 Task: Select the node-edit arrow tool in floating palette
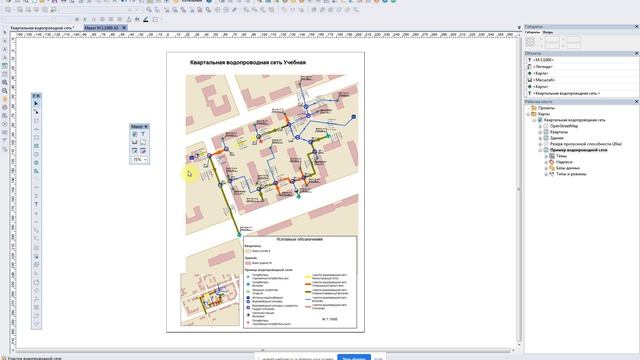tap(36, 112)
